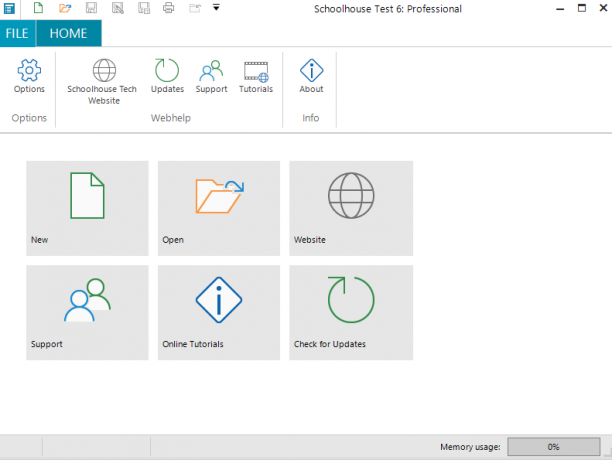The width and height of the screenshot is (612, 460).
Task: Click Updates in the Webhelp group
Action: tap(167, 76)
